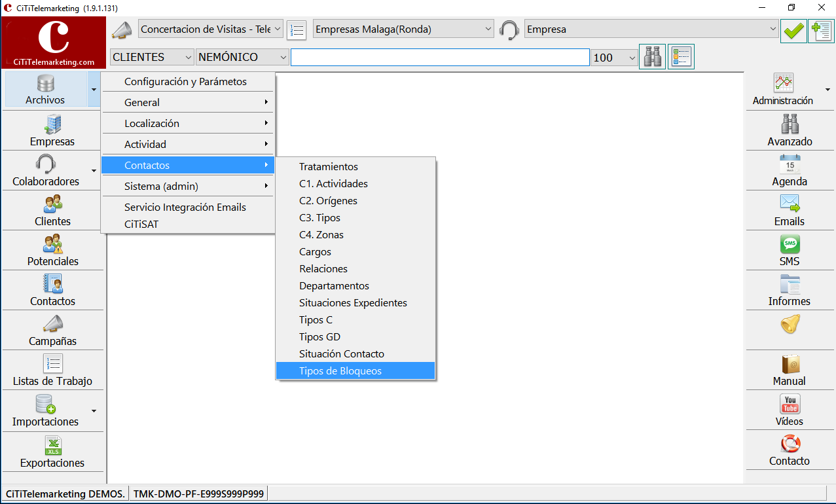
Task: Click the Importaciones sidebar button
Action: (x=46, y=411)
